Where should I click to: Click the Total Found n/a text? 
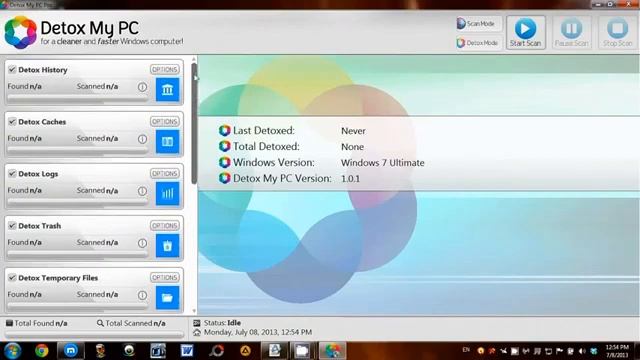tap(41, 323)
